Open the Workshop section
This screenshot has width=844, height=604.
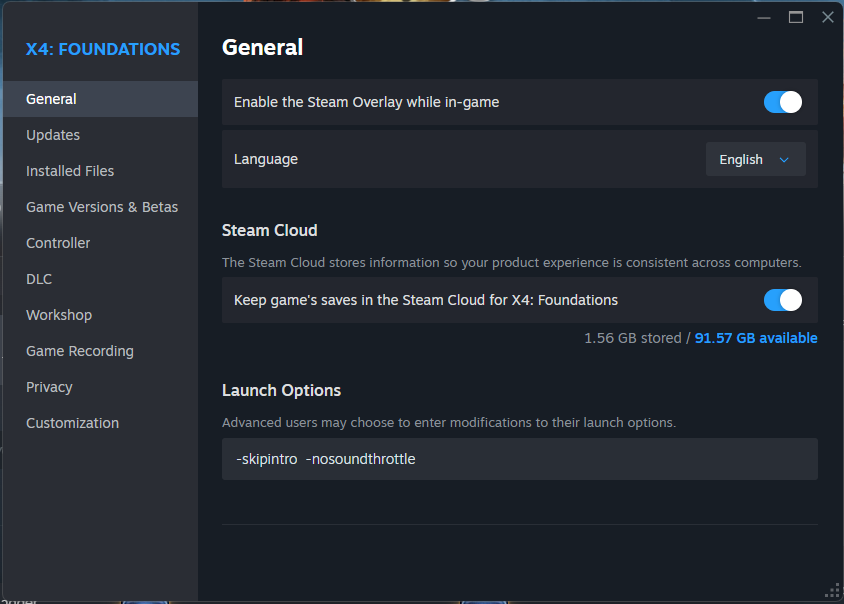[100, 315]
